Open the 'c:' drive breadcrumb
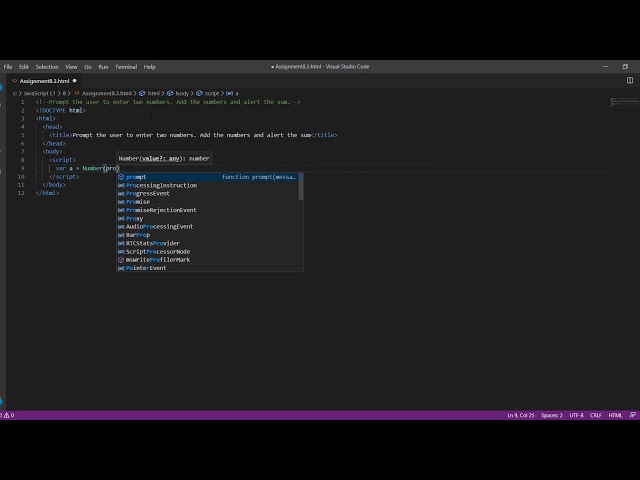Image resolution: width=640 pixels, height=480 pixels. 15,93
